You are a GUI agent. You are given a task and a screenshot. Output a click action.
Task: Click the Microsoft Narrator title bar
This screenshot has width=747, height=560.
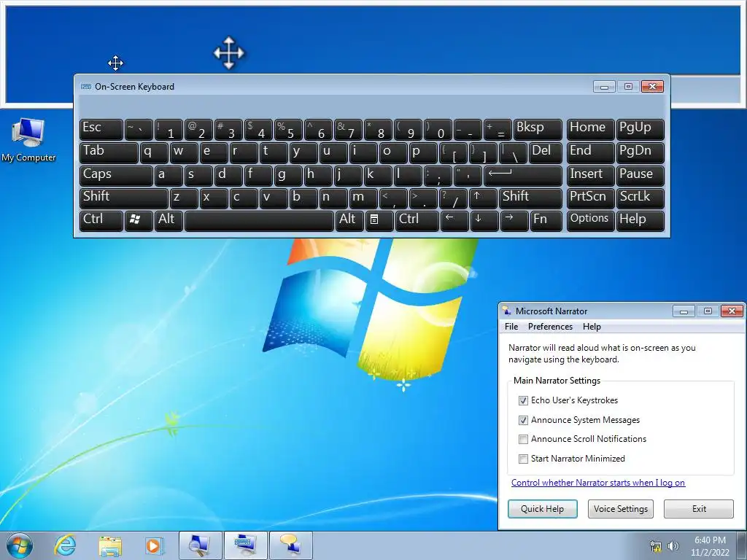pyautogui.click(x=586, y=311)
